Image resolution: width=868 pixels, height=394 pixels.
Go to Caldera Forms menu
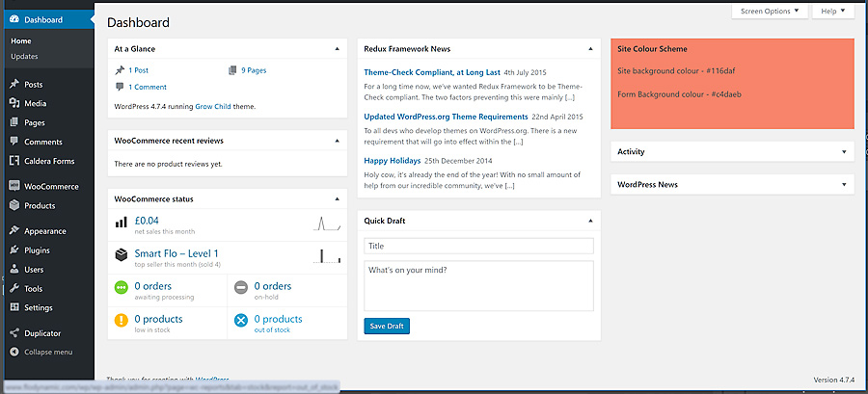click(x=50, y=161)
